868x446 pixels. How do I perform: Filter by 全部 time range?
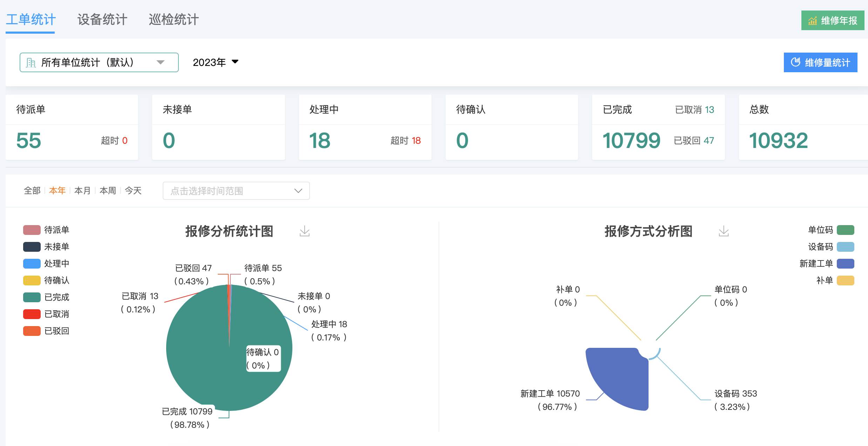coord(32,191)
